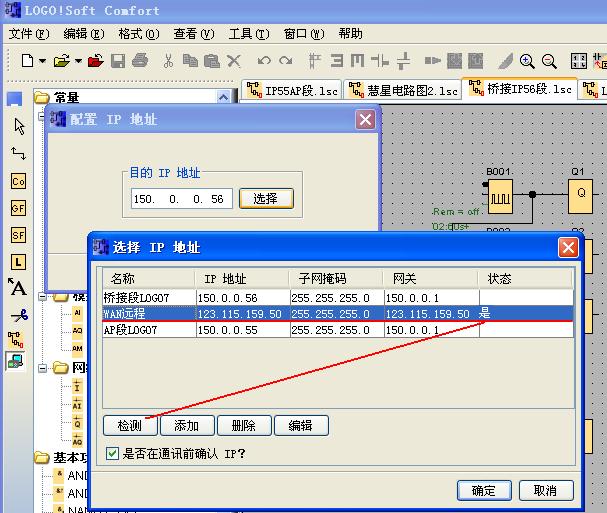Viewport: 607px width, 513px height.
Task: Collapse the 网络 folder tree node
Action: point(42,367)
